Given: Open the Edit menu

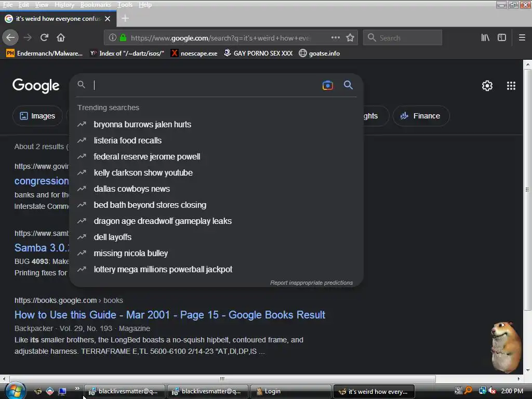Looking at the screenshot, I should click(24, 4).
